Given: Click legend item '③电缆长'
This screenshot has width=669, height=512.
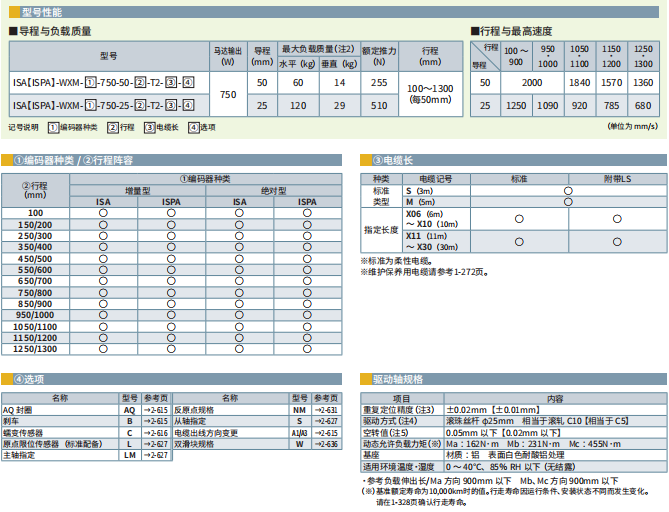Looking at the screenshot, I should pos(161,127).
